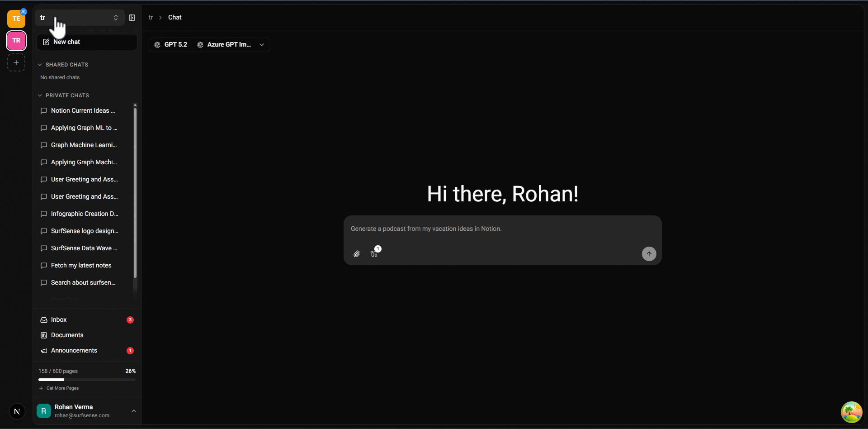Open the Inbox sidebar item
This screenshot has width=868, height=429.
click(59, 319)
